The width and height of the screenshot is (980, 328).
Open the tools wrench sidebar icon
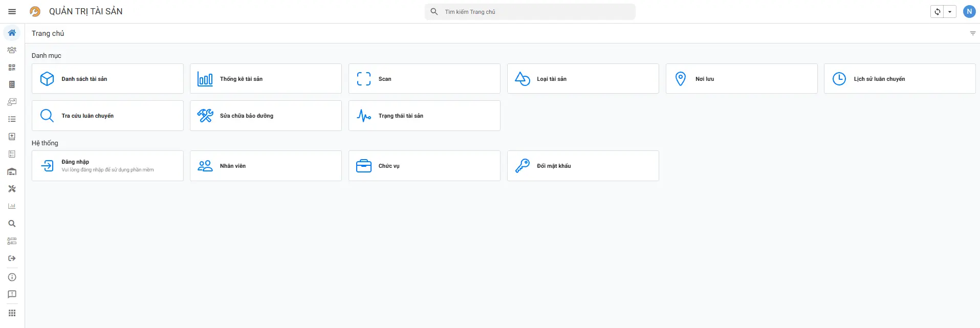(x=12, y=189)
